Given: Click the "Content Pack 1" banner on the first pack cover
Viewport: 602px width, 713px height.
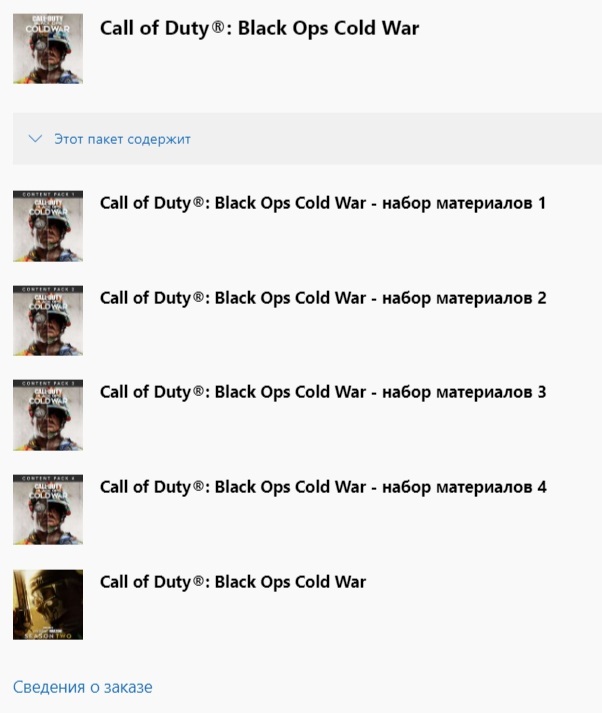Looking at the screenshot, I should tap(48, 194).
